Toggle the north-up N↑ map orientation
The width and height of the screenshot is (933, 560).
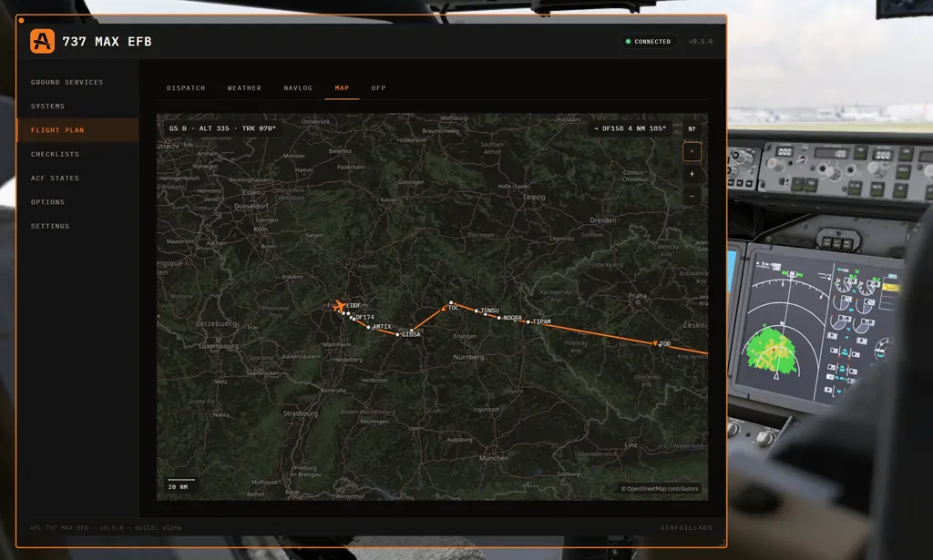(x=692, y=128)
